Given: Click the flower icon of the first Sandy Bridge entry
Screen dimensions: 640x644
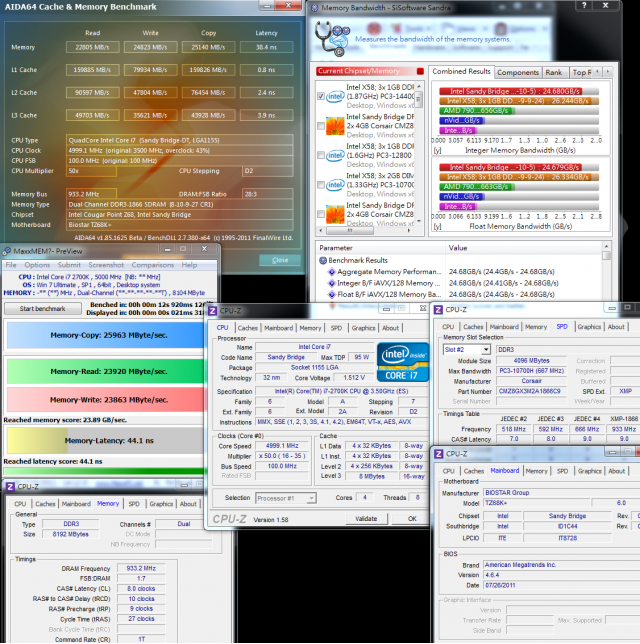Looking at the screenshot, I should tap(335, 126).
